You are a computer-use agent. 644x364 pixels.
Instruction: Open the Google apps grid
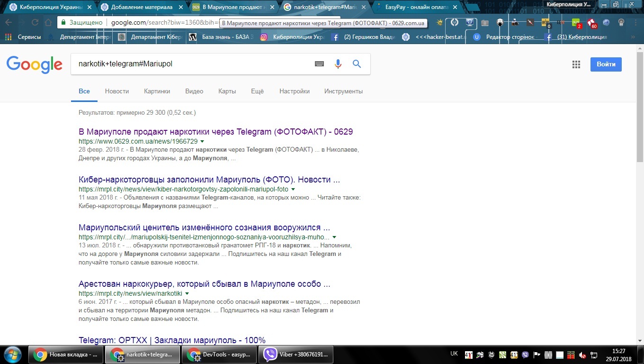(576, 64)
